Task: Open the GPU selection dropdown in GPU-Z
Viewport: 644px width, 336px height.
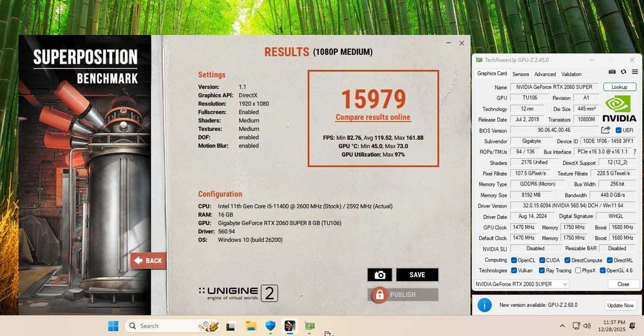Action: pyautogui.click(x=522, y=284)
